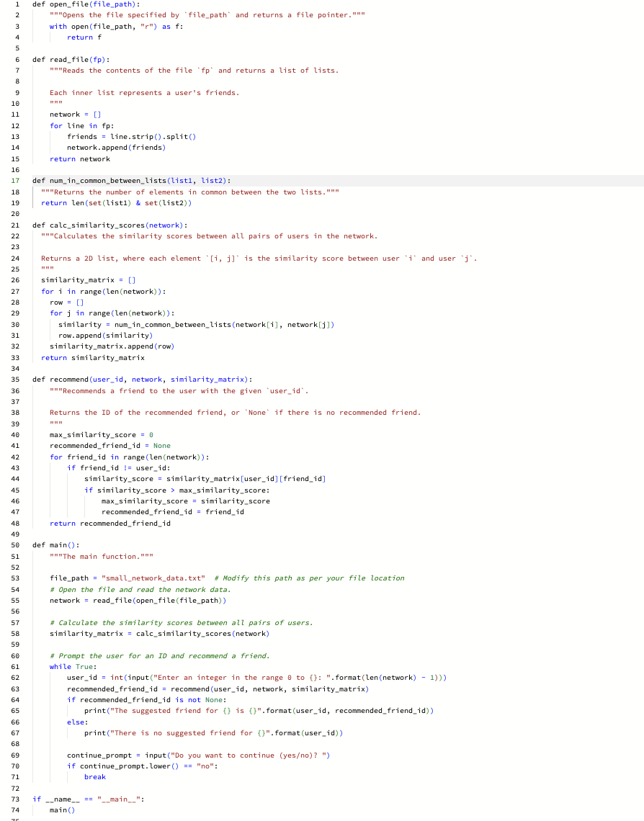This screenshot has height=821, width=644.
Task: Click the "for line in fp:" loop line
Action: click(81, 125)
